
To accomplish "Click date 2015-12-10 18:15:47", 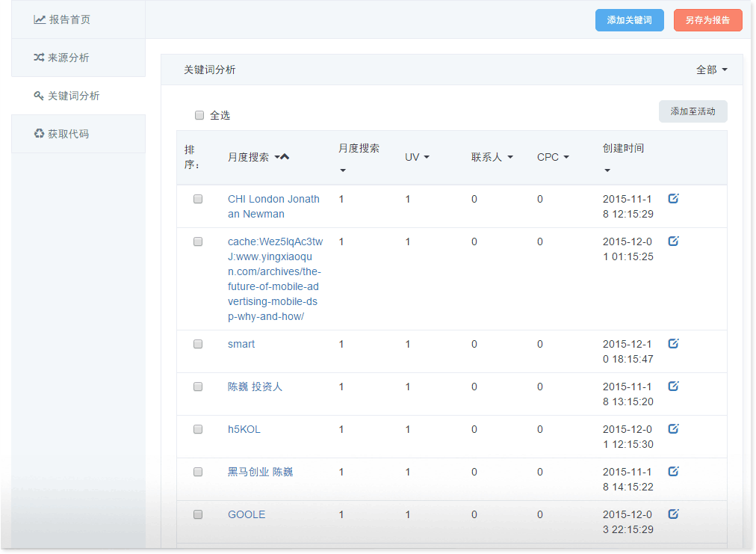I will coord(628,351).
